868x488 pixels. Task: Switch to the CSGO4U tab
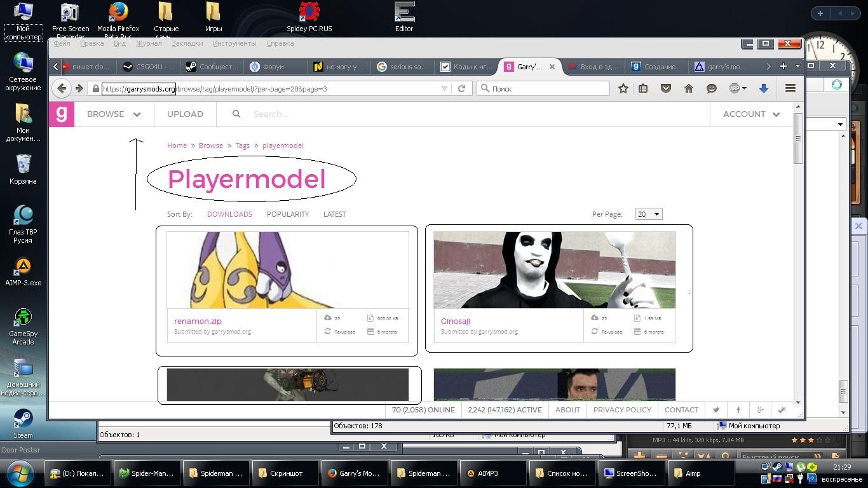148,66
